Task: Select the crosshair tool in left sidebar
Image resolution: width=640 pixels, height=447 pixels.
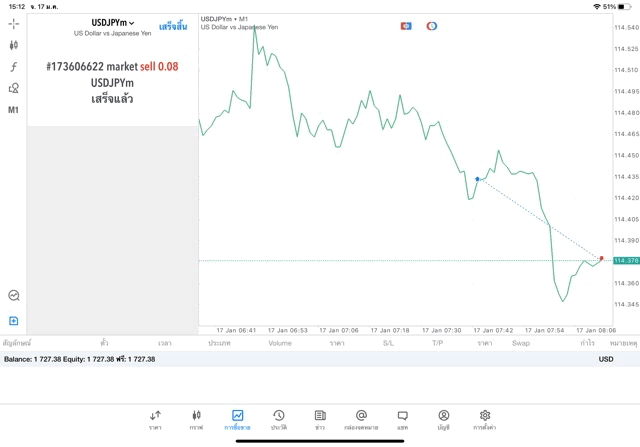Action: (x=14, y=23)
